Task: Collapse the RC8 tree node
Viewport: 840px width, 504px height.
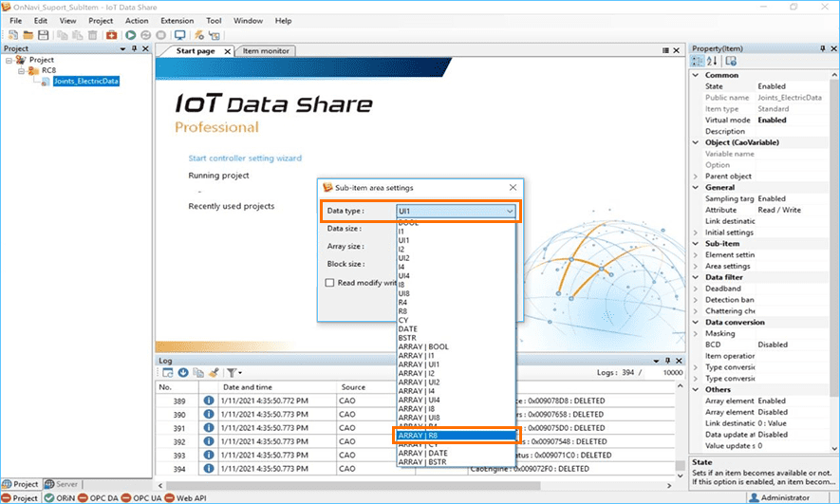Action: pos(21,70)
